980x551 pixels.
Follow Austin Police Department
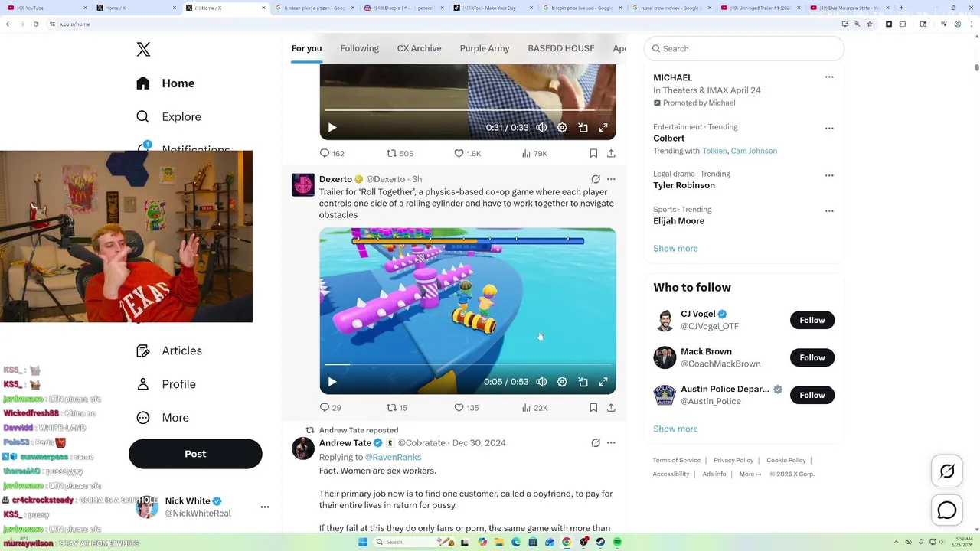click(812, 395)
